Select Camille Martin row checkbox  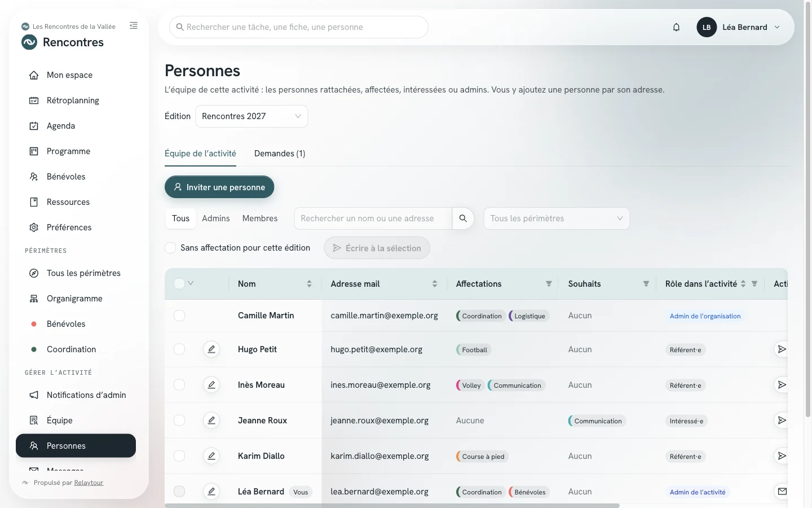(179, 316)
